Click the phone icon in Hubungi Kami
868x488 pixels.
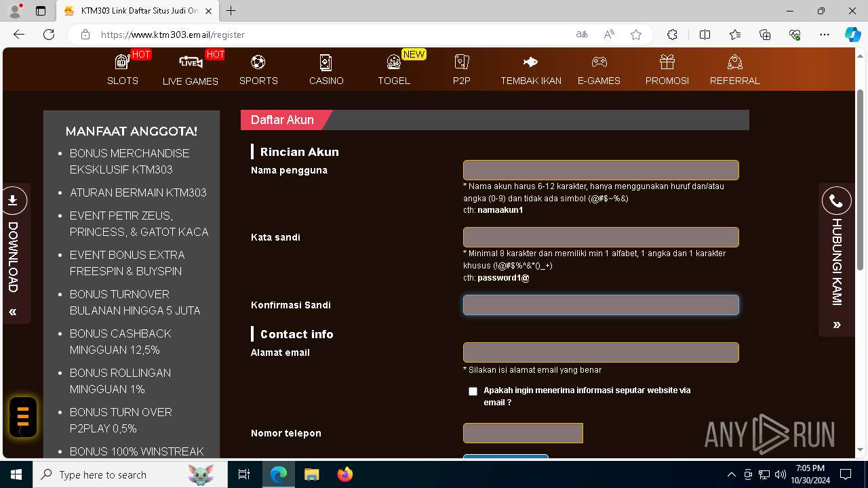pyautogui.click(x=836, y=201)
